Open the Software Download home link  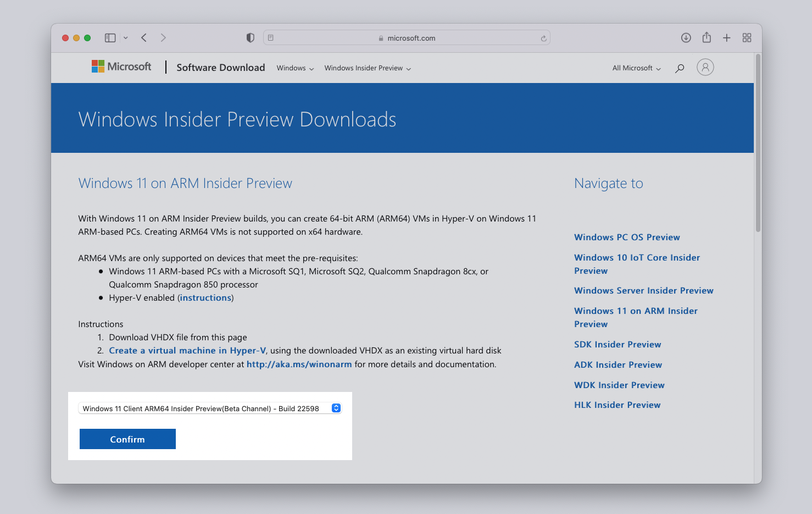[x=221, y=68]
